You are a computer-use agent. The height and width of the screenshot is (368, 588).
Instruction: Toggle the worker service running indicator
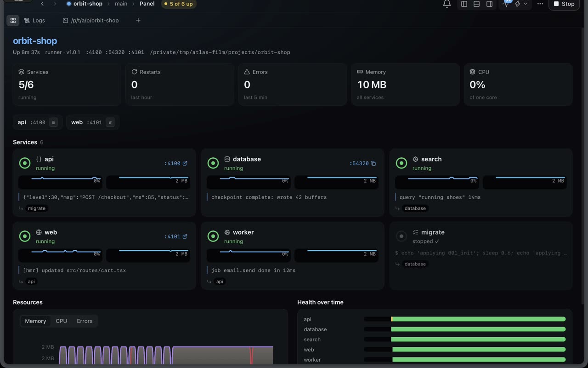(x=213, y=236)
